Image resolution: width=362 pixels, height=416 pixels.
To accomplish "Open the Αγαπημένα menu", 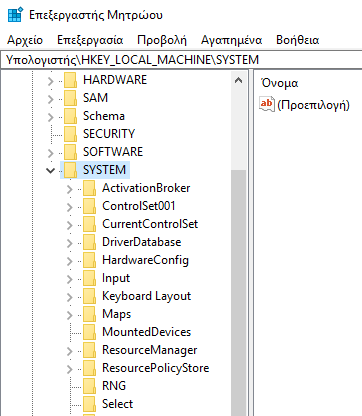I will tap(231, 40).
